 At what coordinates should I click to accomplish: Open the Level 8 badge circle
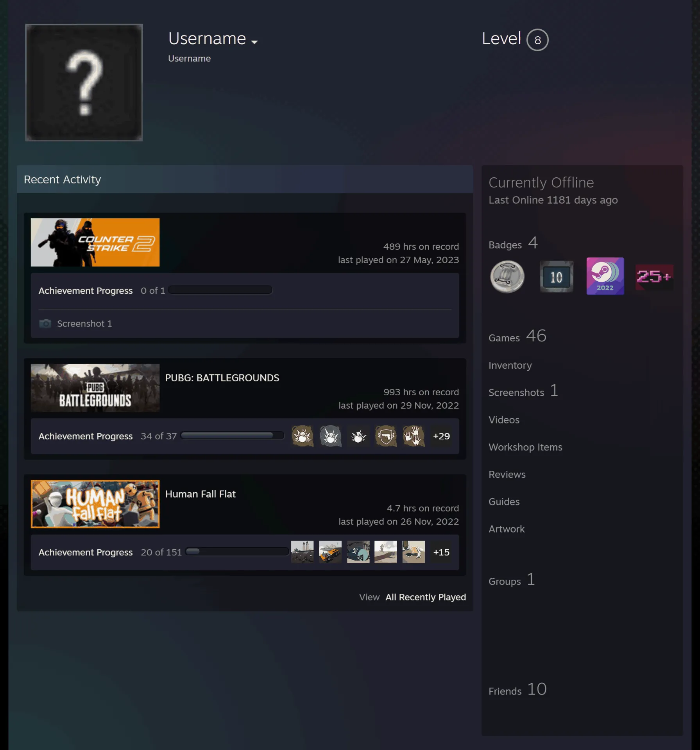[537, 40]
